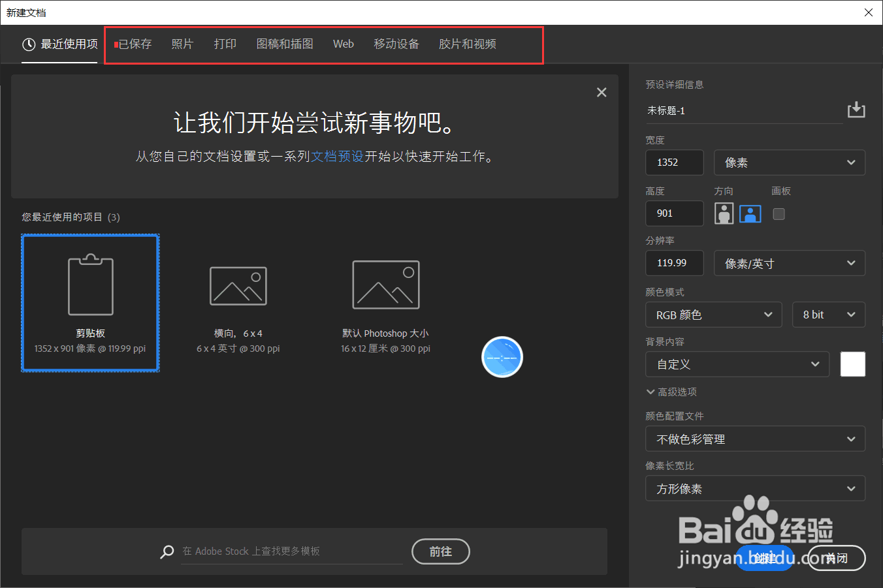The width and height of the screenshot is (883, 588).
Task: Open the width units dropdown showing 像素
Action: 789,162
